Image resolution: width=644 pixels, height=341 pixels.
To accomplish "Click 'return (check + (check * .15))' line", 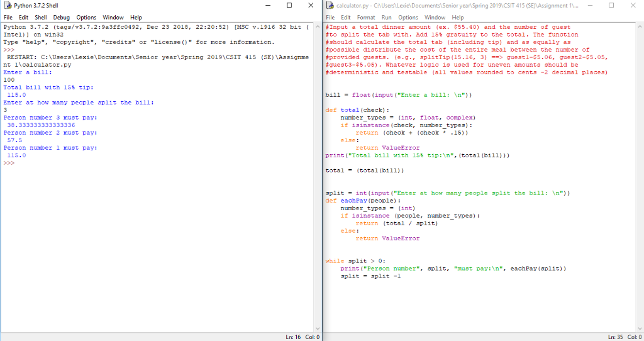I will (412, 133).
